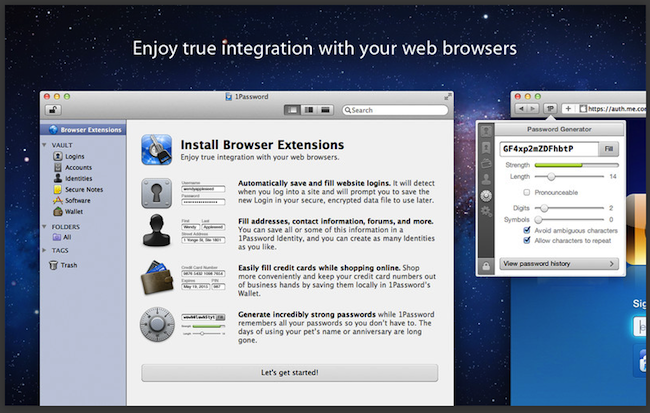Image resolution: width=650 pixels, height=413 pixels.
Task: Click the unlocked padlock toolbar button
Action: pyautogui.click(x=53, y=110)
